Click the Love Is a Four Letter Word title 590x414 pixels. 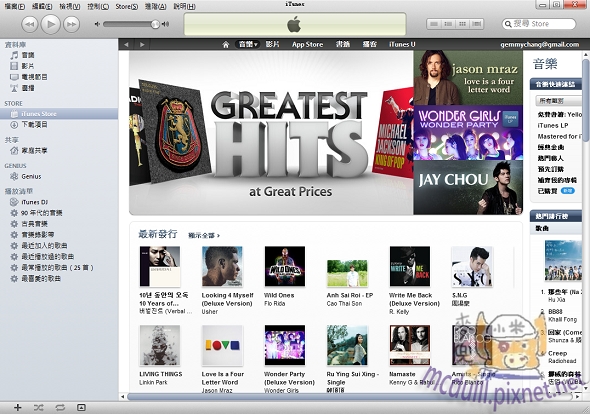tap(223, 378)
